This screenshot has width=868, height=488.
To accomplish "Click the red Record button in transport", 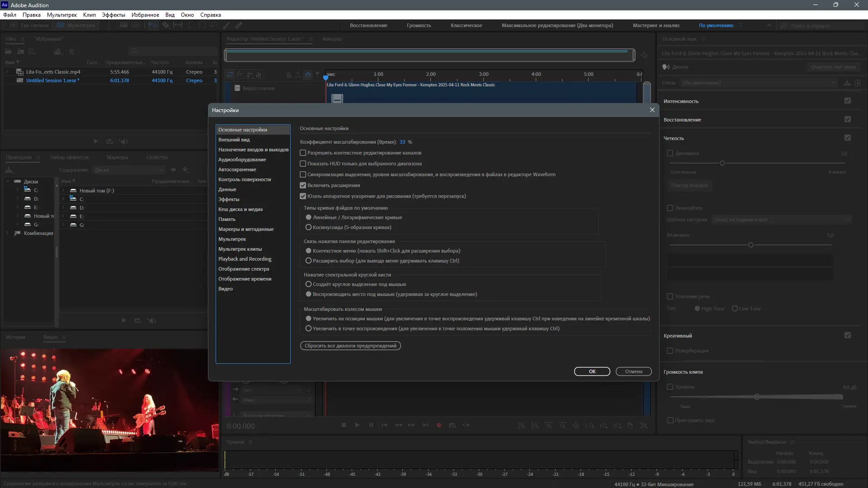I will 439,425.
